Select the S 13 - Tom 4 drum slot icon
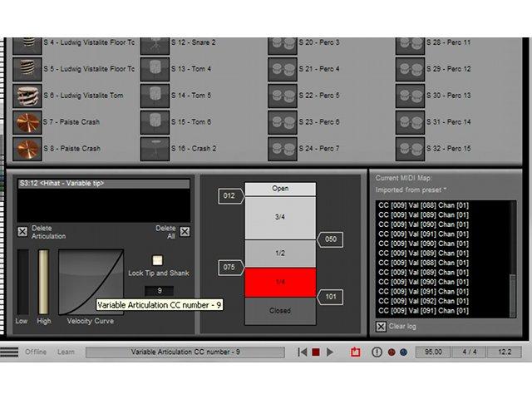This screenshot has height=399, width=532. [x=155, y=69]
